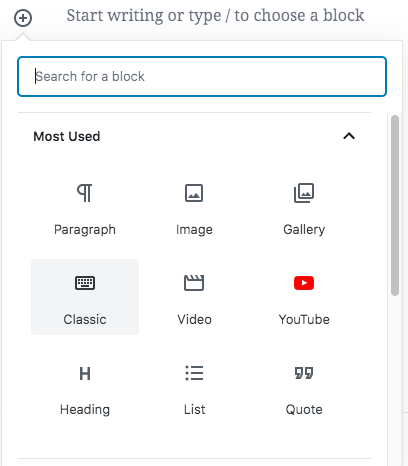The image size is (408, 466).
Task: Insert block via the pilcrow Paragraph icon
Action: tap(85, 193)
